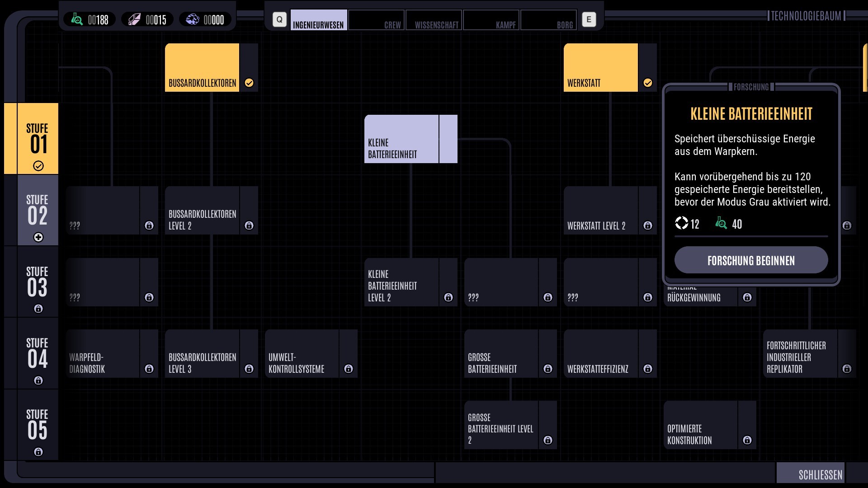The width and height of the screenshot is (868, 488).
Task: Open the Borg technology tab
Action: point(549,20)
